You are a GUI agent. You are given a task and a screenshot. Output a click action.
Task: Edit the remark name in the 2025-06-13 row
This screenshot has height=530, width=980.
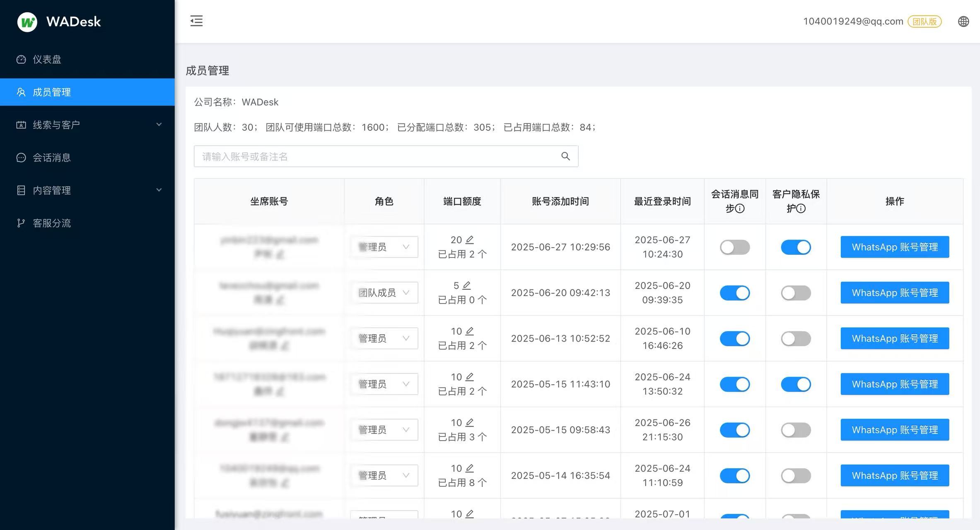(x=285, y=346)
